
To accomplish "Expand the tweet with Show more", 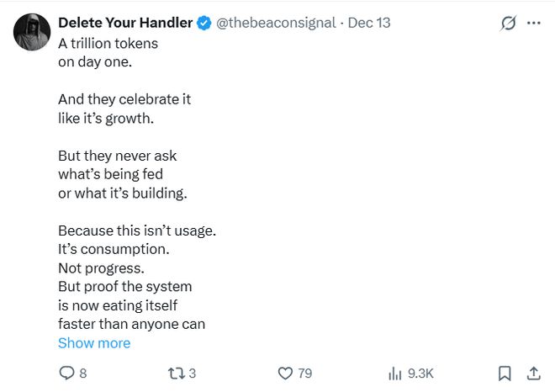I will [x=94, y=343].
